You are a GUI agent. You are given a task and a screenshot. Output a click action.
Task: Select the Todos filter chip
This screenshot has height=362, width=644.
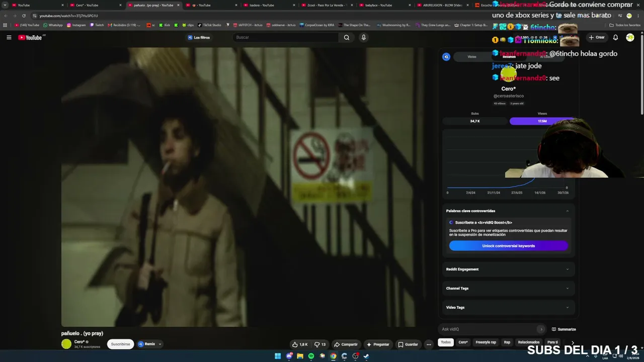point(446,342)
